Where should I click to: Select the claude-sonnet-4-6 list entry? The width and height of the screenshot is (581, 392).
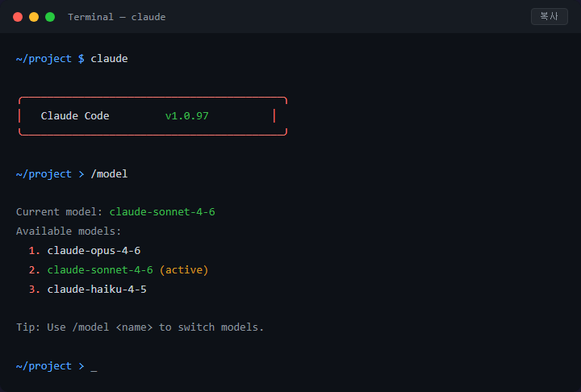pos(100,269)
